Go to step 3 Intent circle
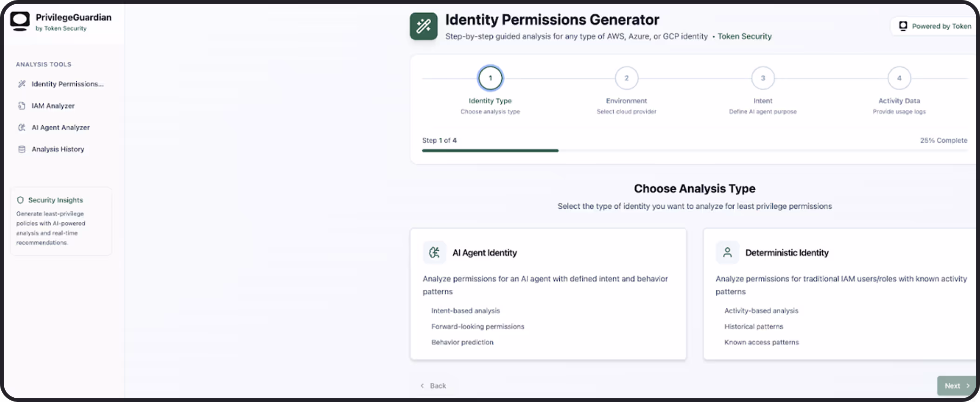The height and width of the screenshot is (402, 980). coord(763,78)
